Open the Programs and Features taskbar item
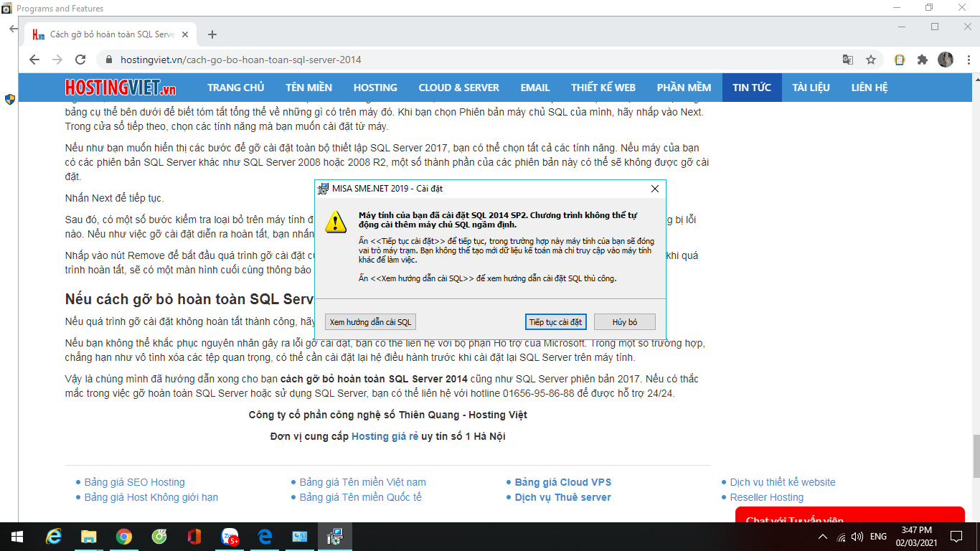This screenshot has width=980, height=551. click(x=300, y=536)
